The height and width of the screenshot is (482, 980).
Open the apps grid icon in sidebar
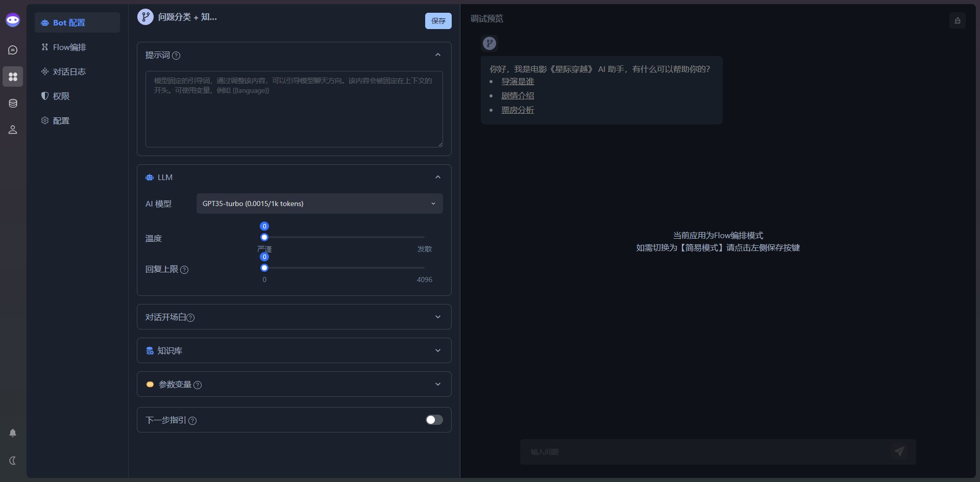(x=13, y=77)
